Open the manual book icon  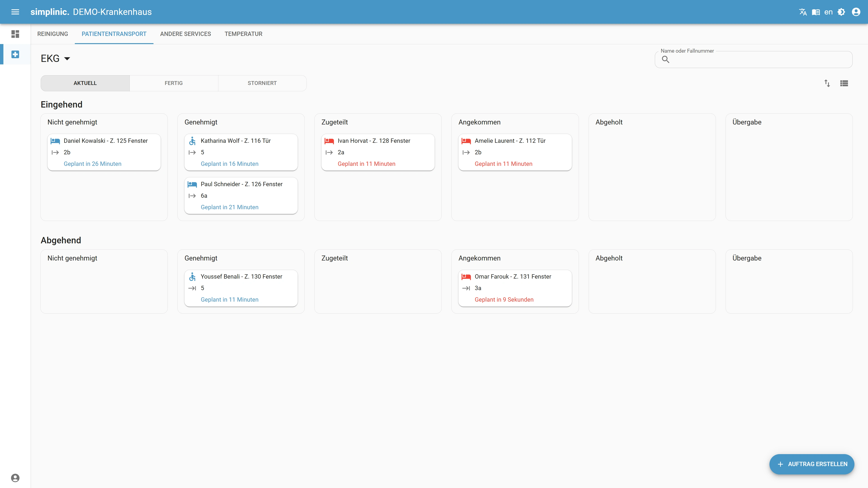tap(816, 12)
